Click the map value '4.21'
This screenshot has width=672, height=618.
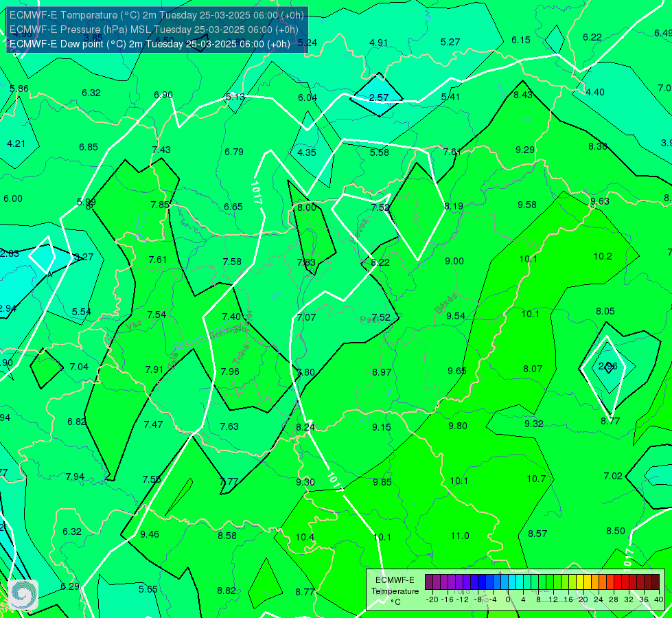[16, 144]
